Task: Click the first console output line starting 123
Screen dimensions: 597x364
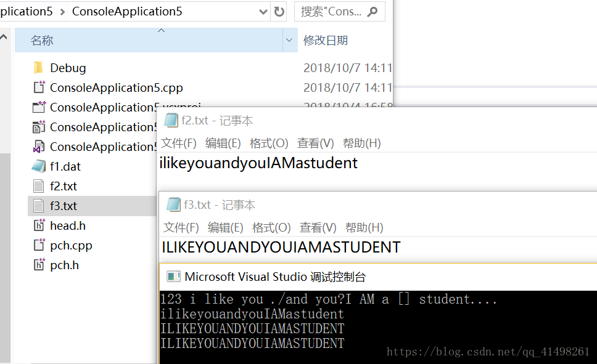Action: tap(329, 299)
